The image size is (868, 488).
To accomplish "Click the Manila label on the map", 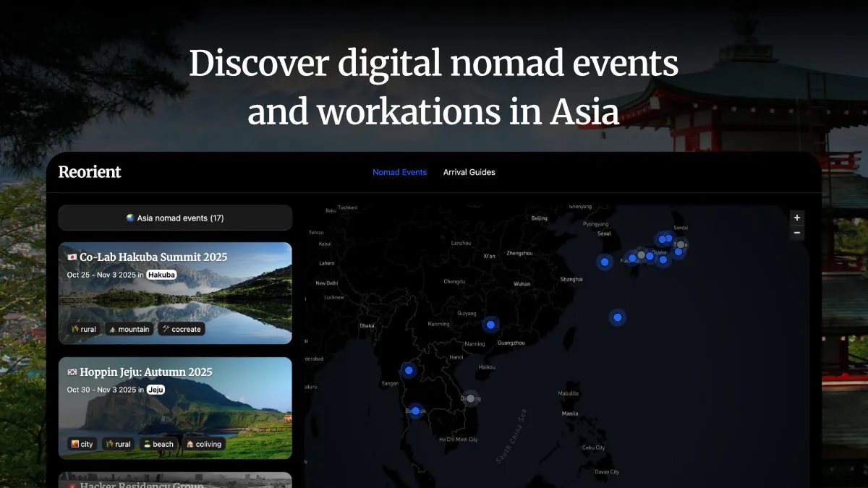I will click(570, 414).
